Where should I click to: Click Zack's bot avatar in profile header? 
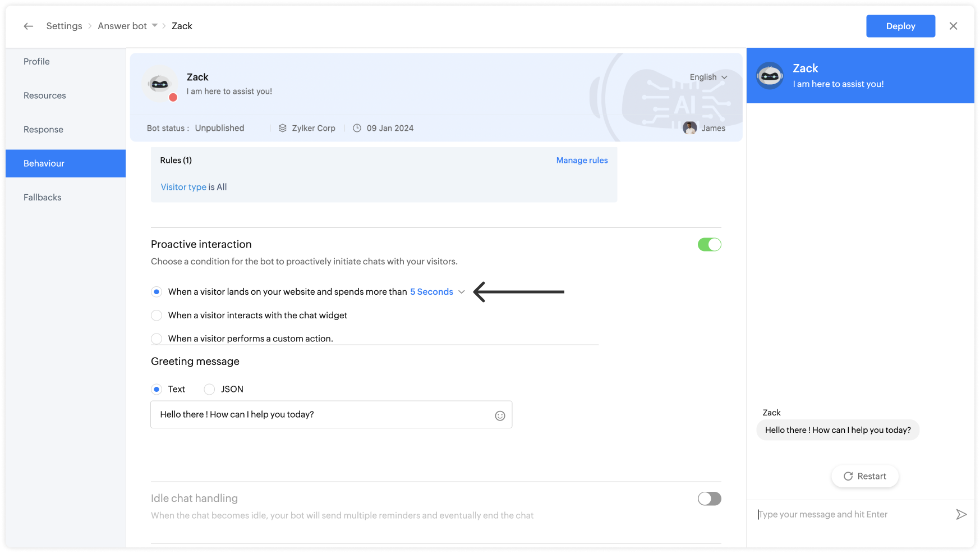pyautogui.click(x=160, y=84)
